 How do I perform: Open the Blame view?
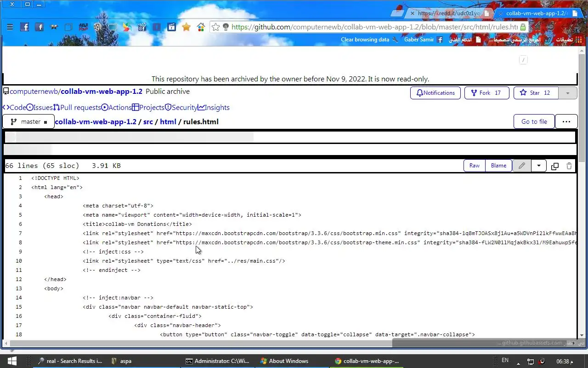[x=498, y=166]
